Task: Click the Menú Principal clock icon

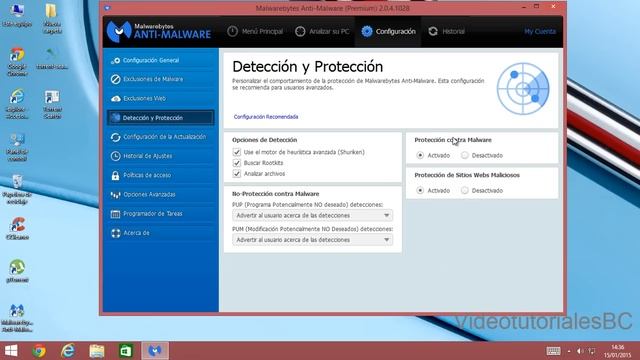Action: pos(232,31)
